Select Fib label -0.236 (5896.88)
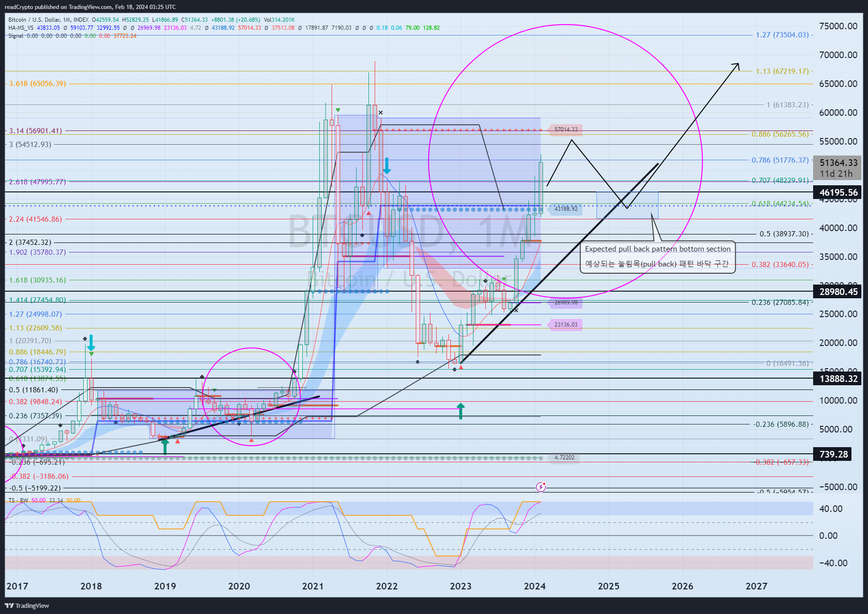868x614 pixels. click(781, 424)
